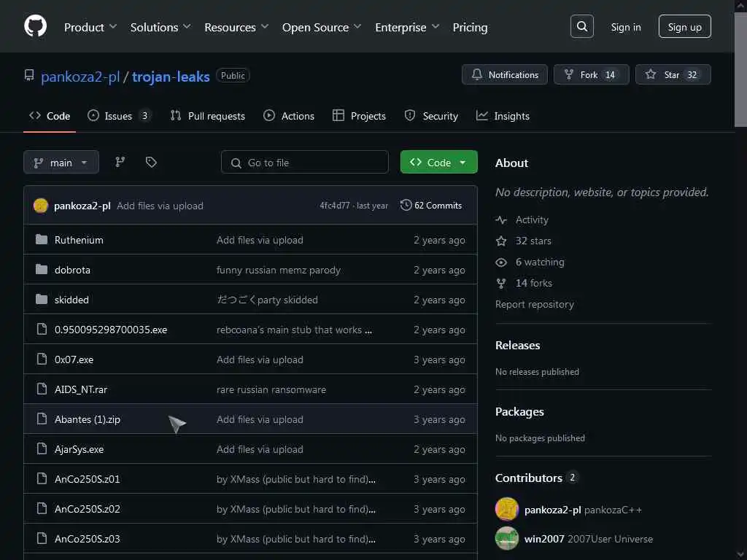Open the branches icon next to main
This screenshot has height=560, width=747.
coord(120,162)
